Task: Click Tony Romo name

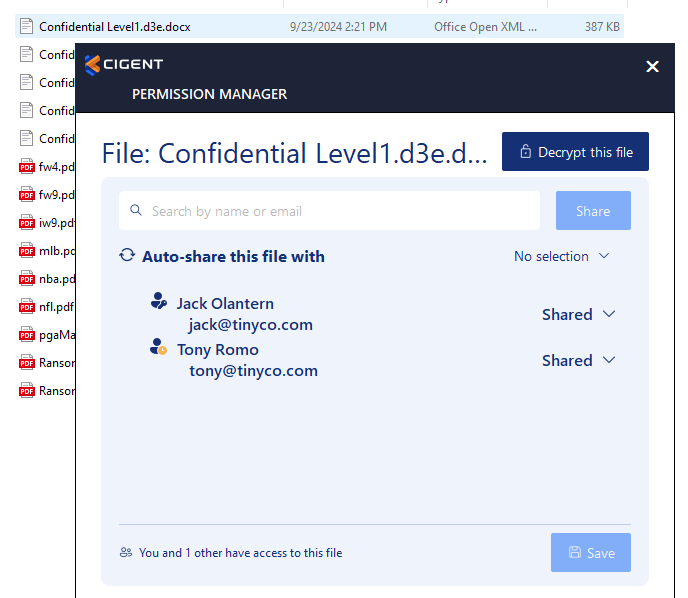Action: [218, 350]
